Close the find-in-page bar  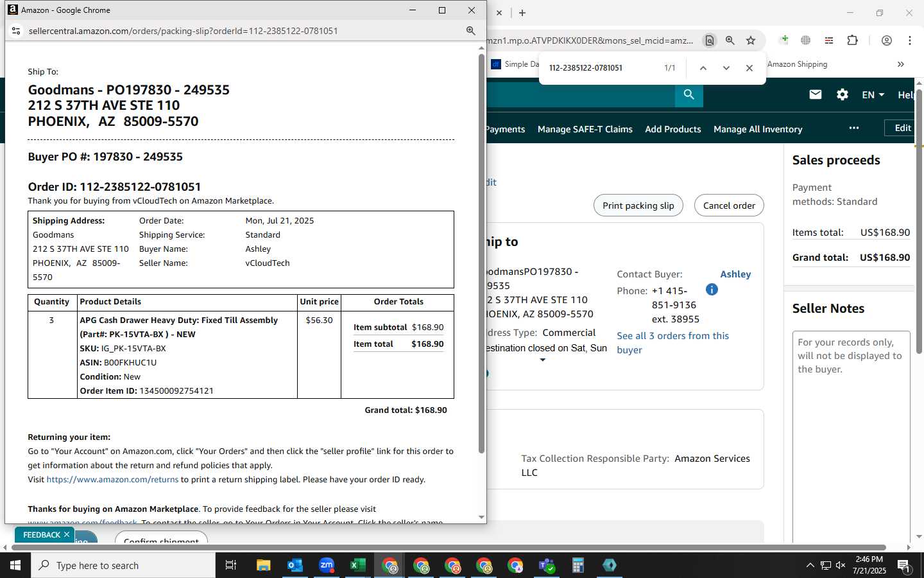[749, 68]
